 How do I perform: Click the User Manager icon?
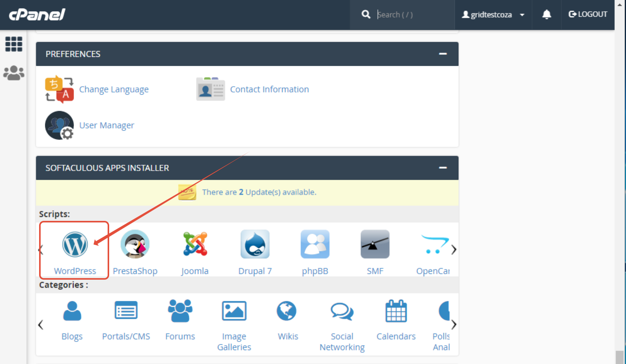59,125
